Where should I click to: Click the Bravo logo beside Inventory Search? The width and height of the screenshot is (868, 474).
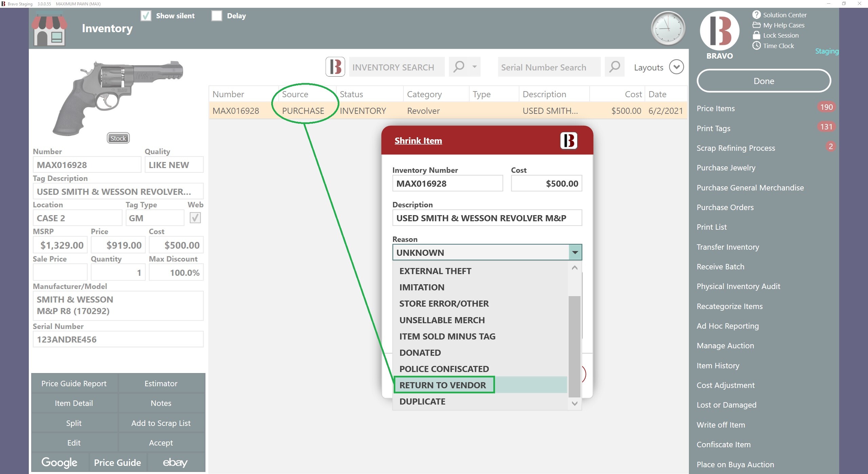click(x=335, y=67)
